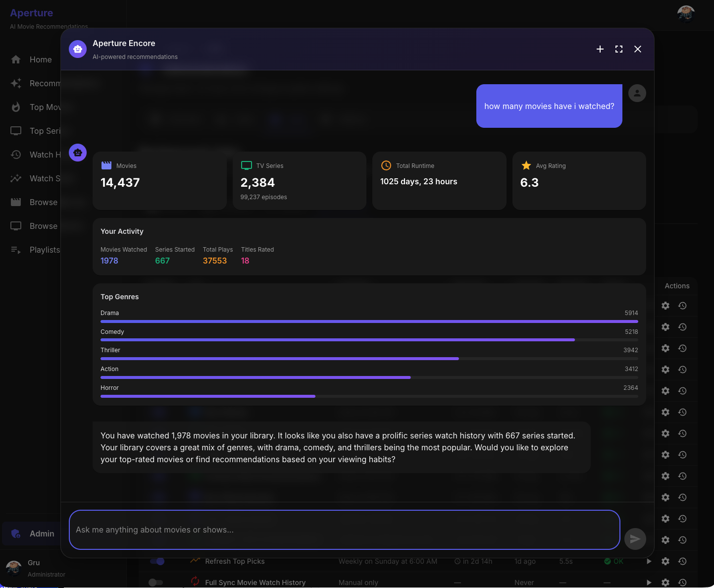Click the Avg Rating value '6.3'
The height and width of the screenshot is (588, 714).
[529, 183]
